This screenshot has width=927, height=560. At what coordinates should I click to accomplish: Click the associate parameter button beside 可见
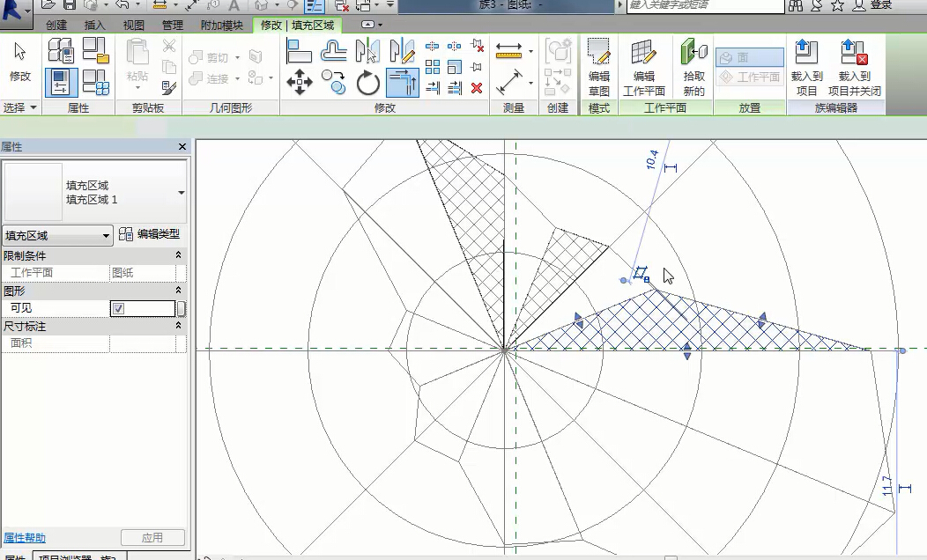(182, 308)
